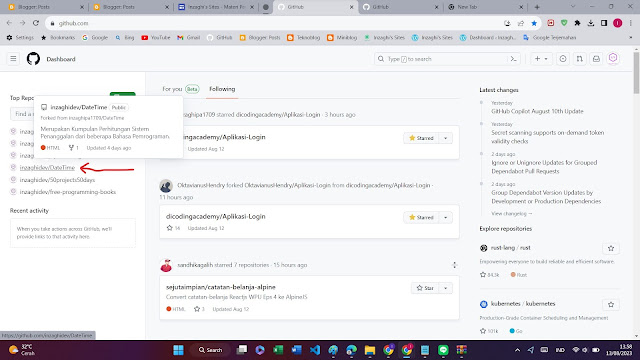The width and height of the screenshot is (640, 360).
Task: Show hidden system tray icons chevron
Action: pos(517,350)
